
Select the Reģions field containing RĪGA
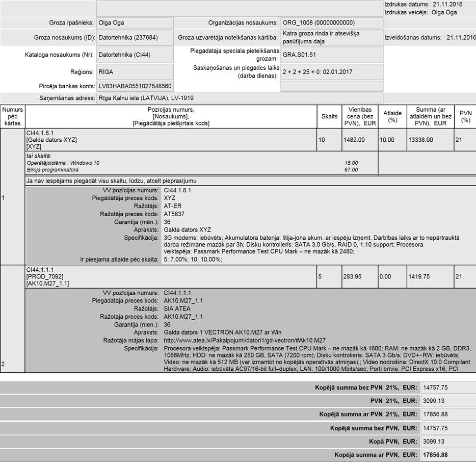135,72
